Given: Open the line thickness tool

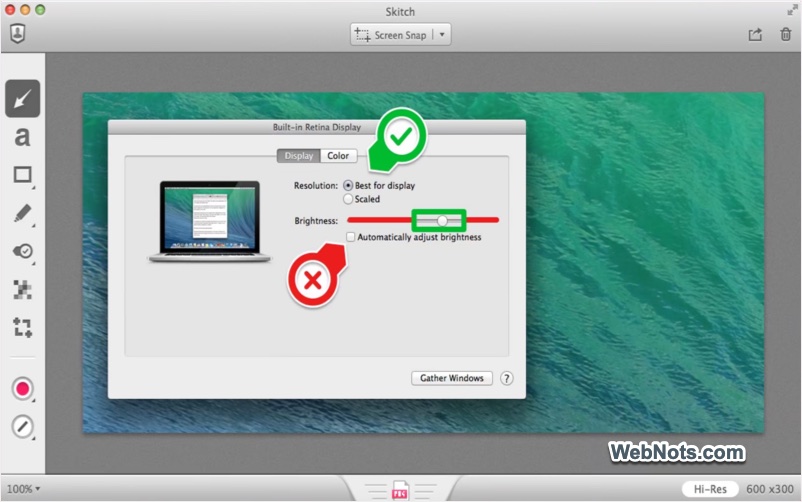Looking at the screenshot, I should click(23, 426).
